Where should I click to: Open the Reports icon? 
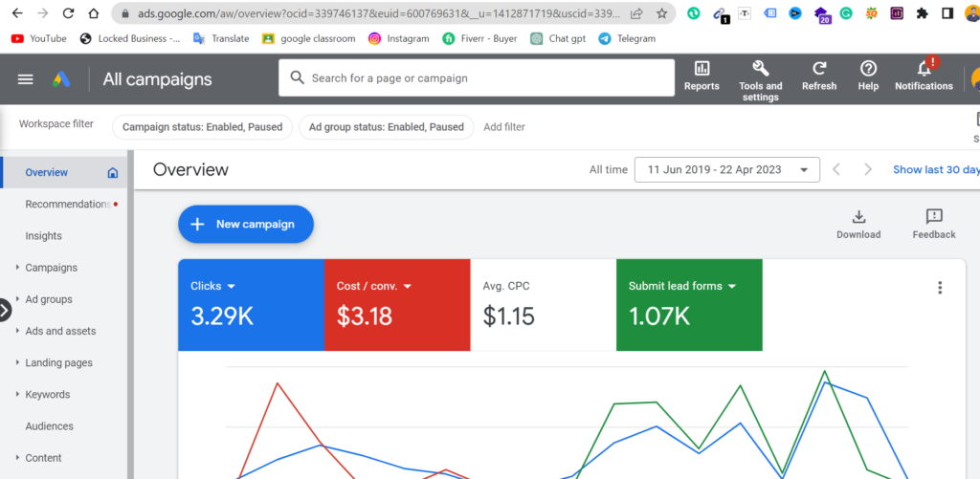pos(702,69)
